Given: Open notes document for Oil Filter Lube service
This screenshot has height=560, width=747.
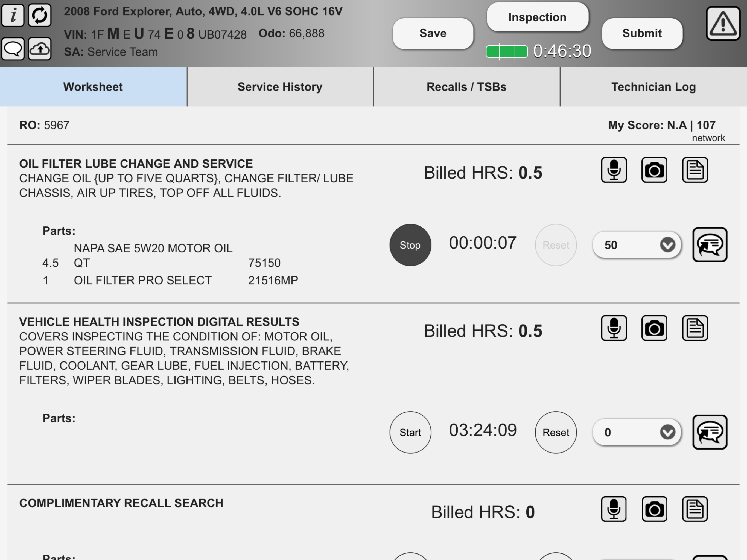Looking at the screenshot, I should 695,170.
